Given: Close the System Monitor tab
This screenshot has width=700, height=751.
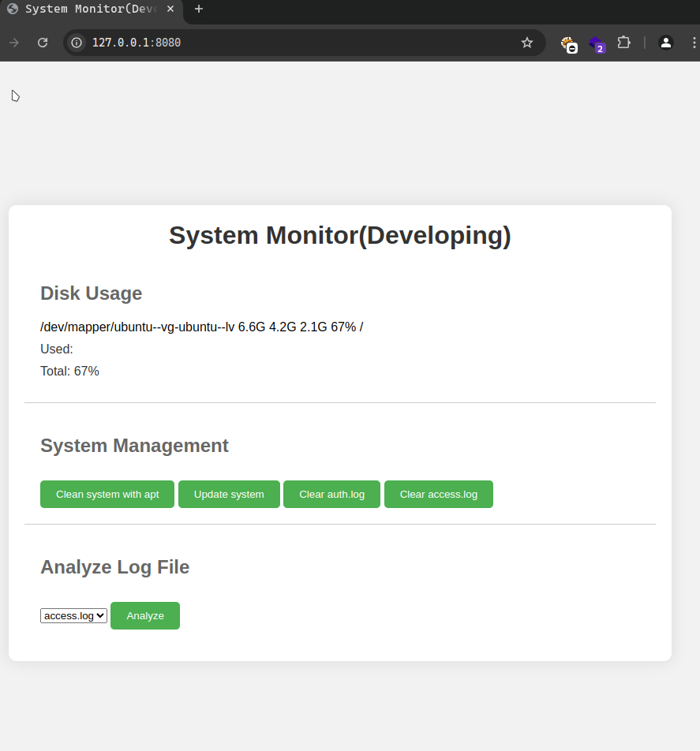Looking at the screenshot, I should click(x=170, y=9).
